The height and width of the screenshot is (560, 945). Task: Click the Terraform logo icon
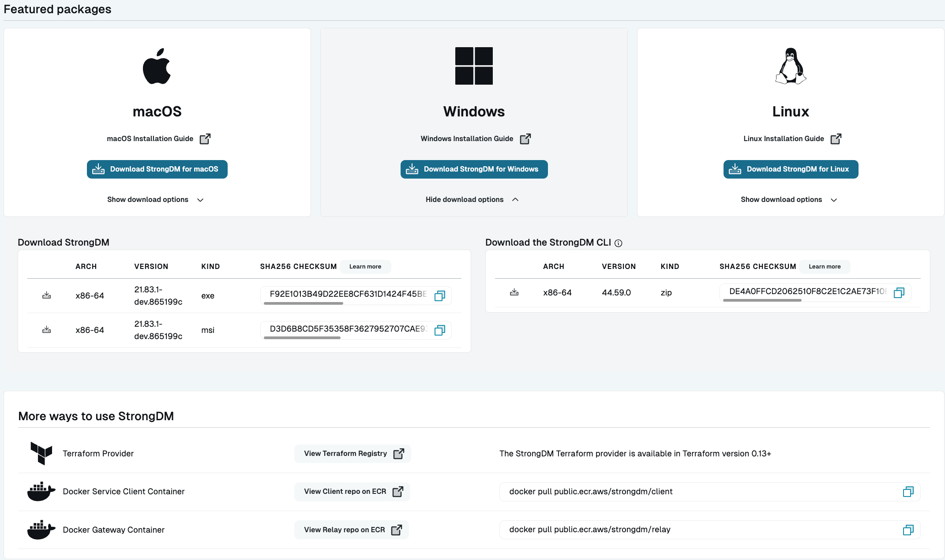41,453
